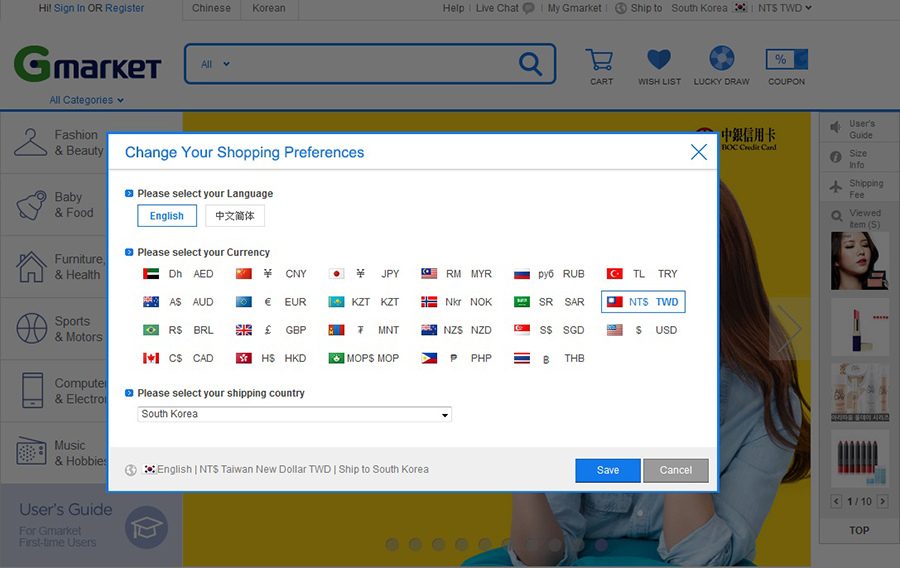Click the first banner carousel dot
900x568 pixels.
tap(393, 544)
